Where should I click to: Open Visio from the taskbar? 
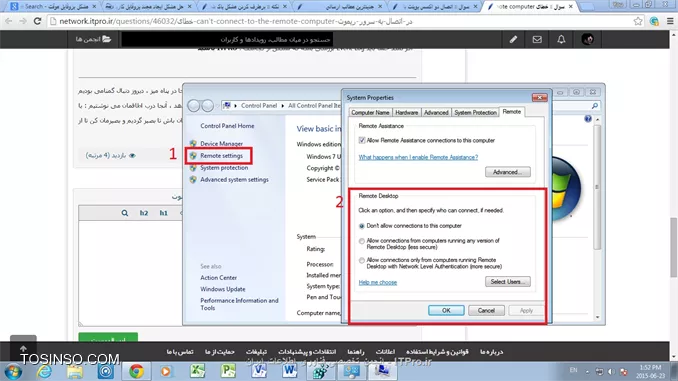pos(259,371)
